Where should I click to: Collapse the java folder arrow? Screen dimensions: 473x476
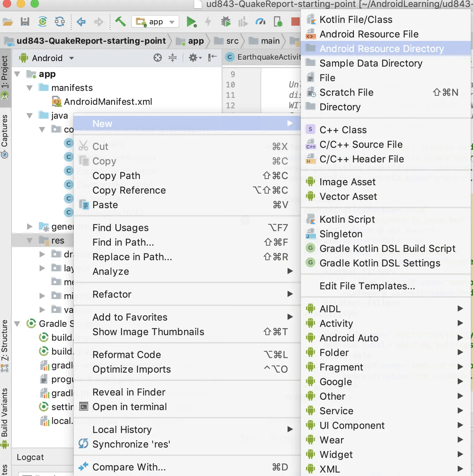pyautogui.click(x=30, y=116)
